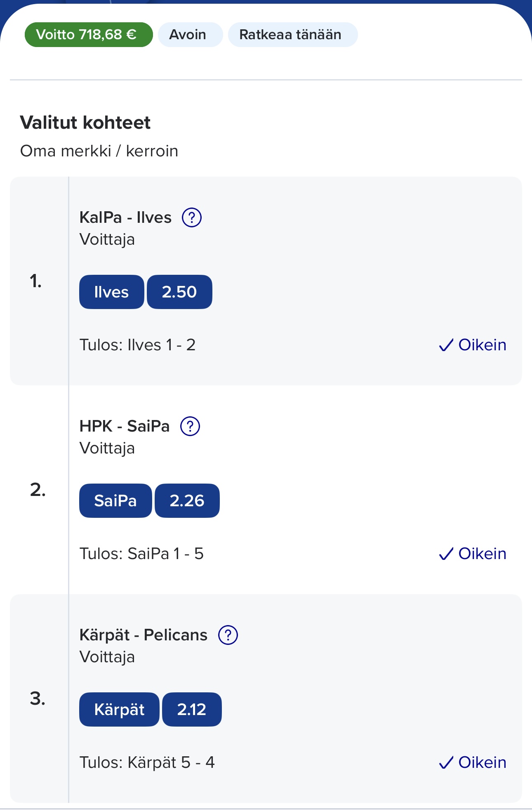Select the SaiPa pick pill
The width and height of the screenshot is (532, 812).
[x=115, y=500]
